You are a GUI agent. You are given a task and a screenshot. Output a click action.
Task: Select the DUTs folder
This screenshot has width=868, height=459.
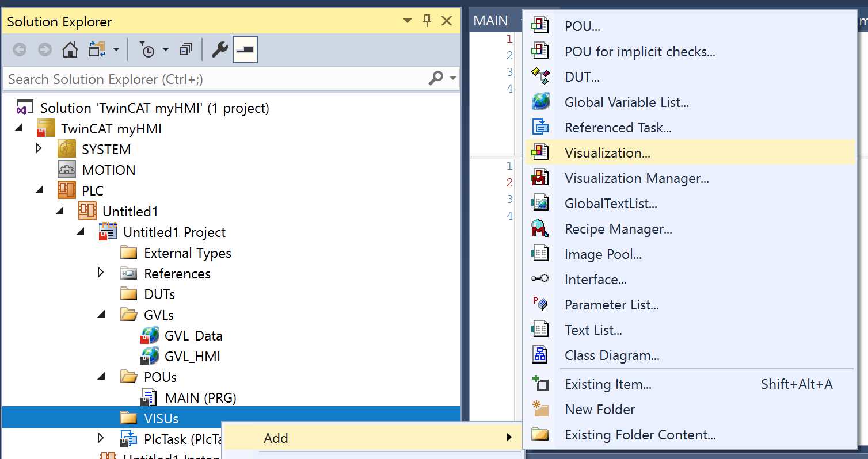coord(159,294)
